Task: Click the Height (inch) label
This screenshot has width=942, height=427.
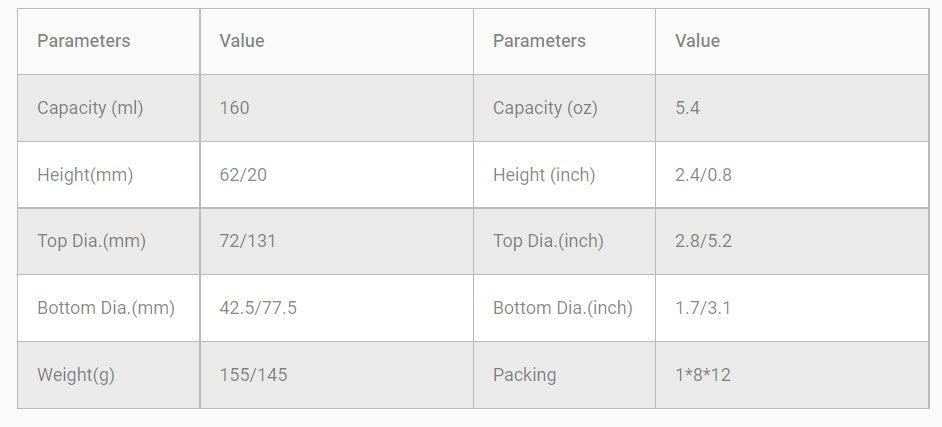Action: pyautogui.click(x=544, y=175)
